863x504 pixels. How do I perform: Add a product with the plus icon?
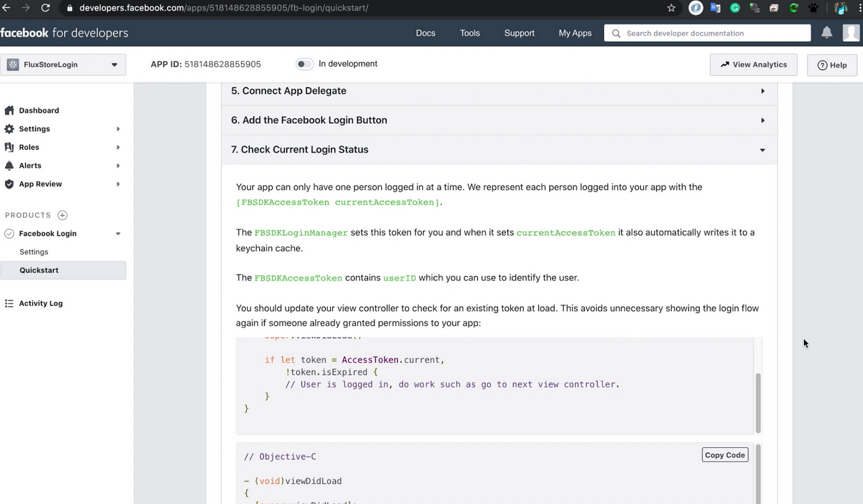point(62,215)
